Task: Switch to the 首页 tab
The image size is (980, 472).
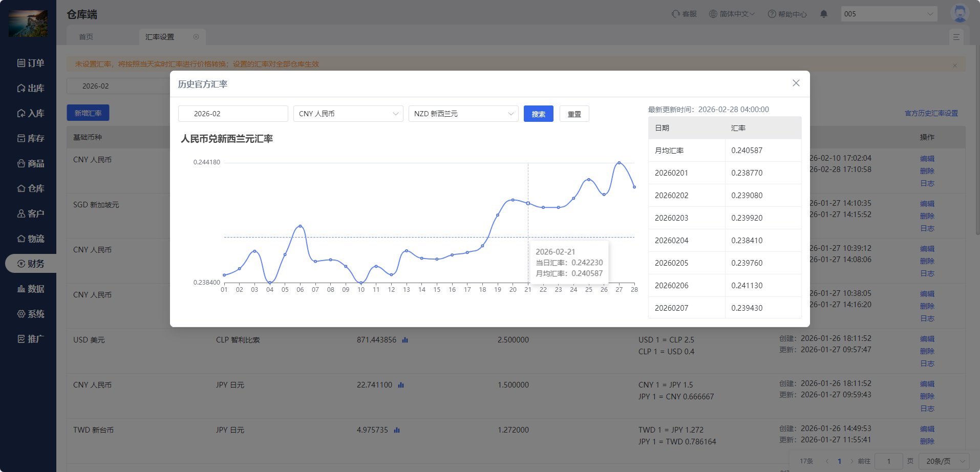Action: pyautogui.click(x=86, y=37)
